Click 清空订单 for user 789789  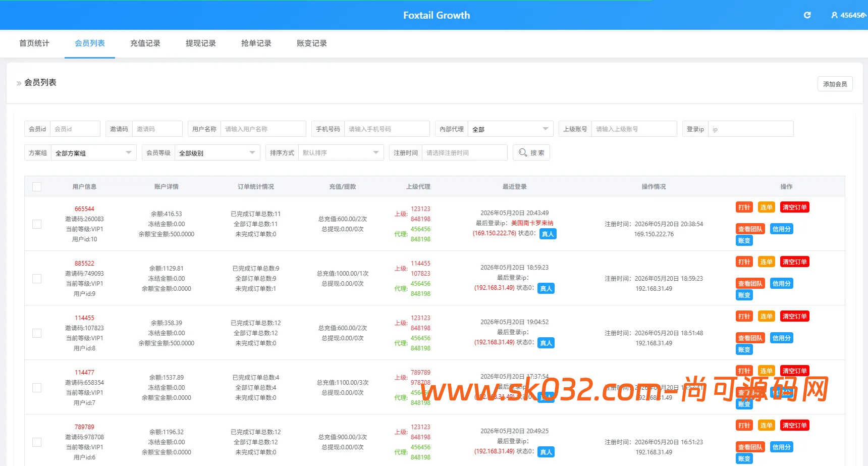click(794, 426)
